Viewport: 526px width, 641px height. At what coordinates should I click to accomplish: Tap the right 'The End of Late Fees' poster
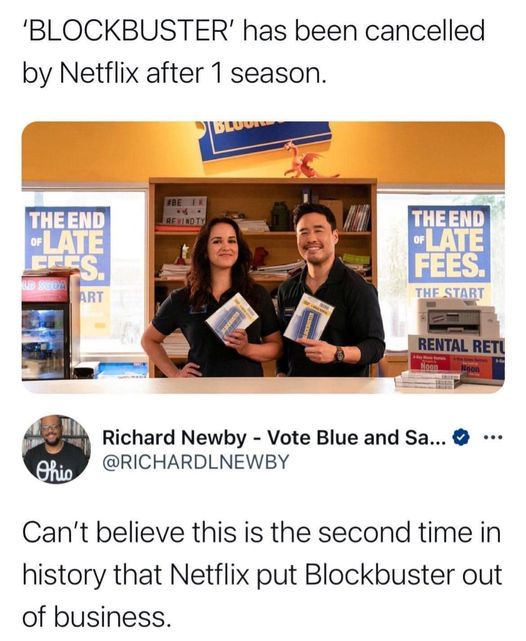coord(449,245)
